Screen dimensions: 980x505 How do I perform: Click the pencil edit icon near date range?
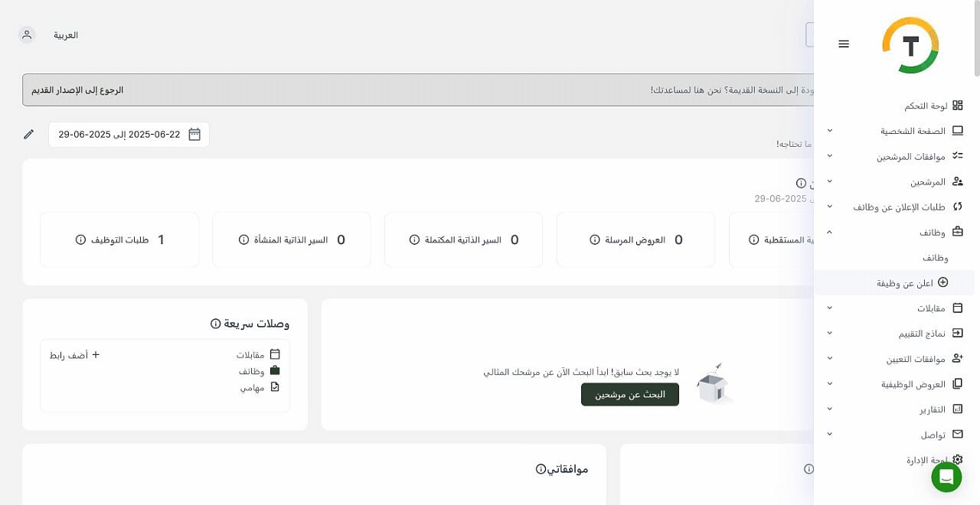(x=29, y=134)
